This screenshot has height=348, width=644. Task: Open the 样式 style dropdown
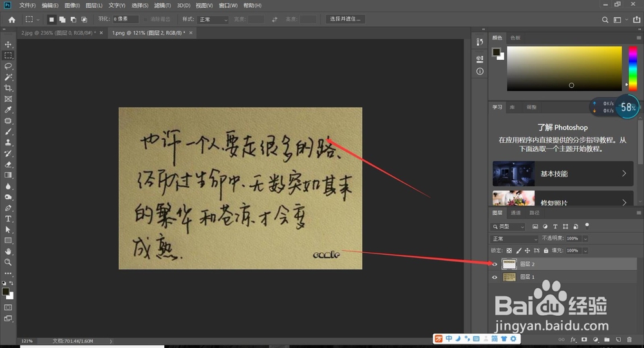pyautogui.click(x=213, y=19)
